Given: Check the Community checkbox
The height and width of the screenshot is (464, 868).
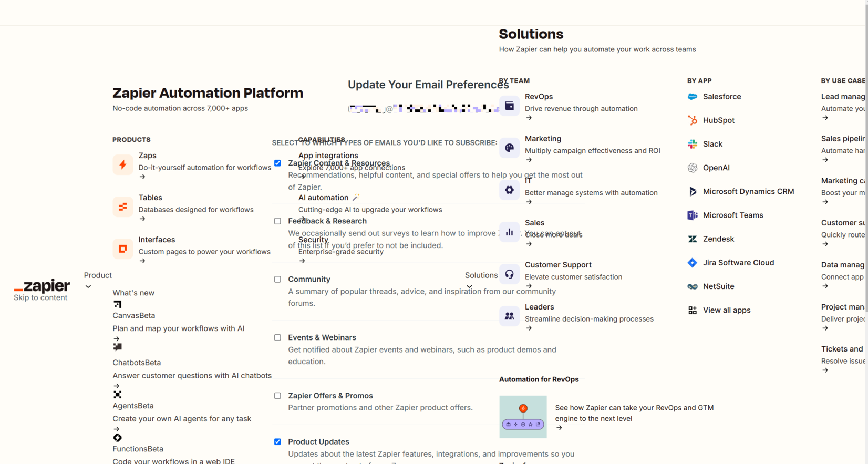Looking at the screenshot, I should 277,280.
